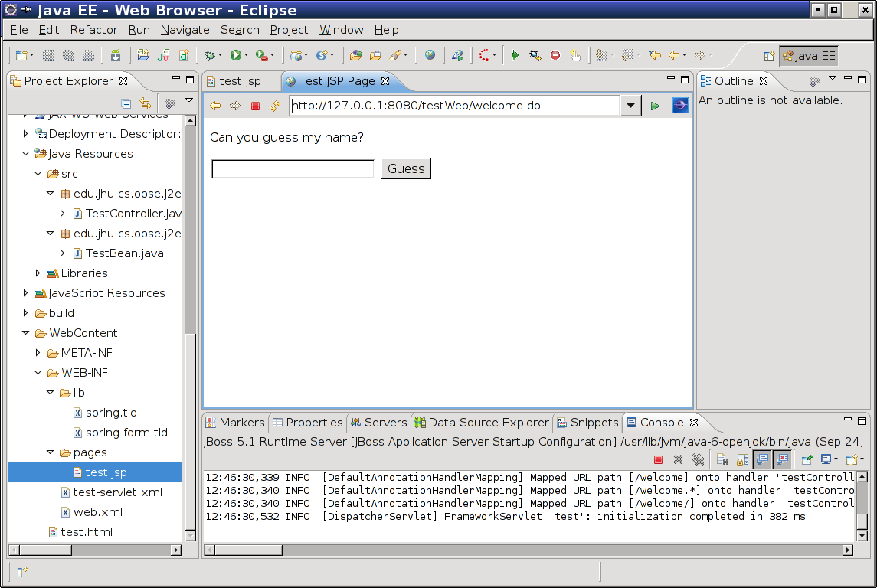Image resolution: width=877 pixels, height=588 pixels.
Task: Toggle Link with Editor in Project Explorer
Action: click(x=146, y=103)
